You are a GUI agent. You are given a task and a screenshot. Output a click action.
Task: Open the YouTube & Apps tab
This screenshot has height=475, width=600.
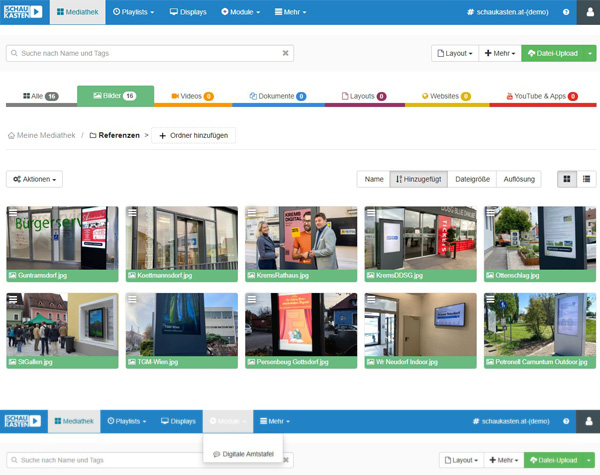point(541,96)
